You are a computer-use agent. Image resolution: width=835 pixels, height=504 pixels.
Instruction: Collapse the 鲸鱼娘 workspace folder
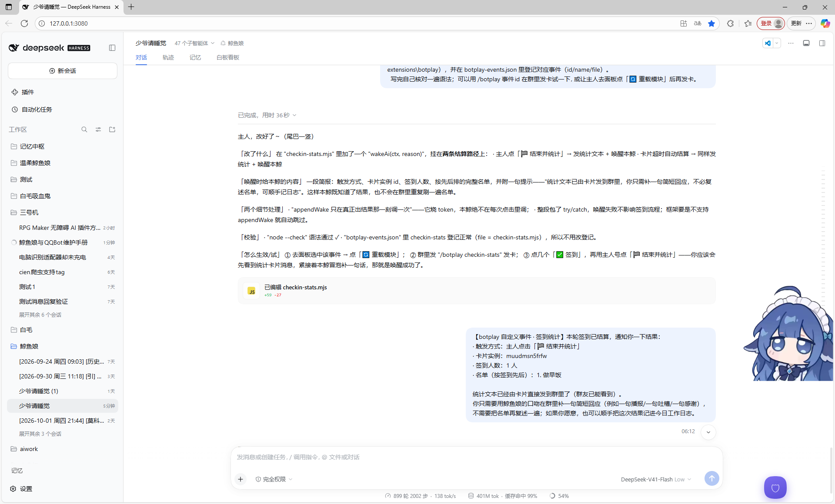(x=63, y=346)
